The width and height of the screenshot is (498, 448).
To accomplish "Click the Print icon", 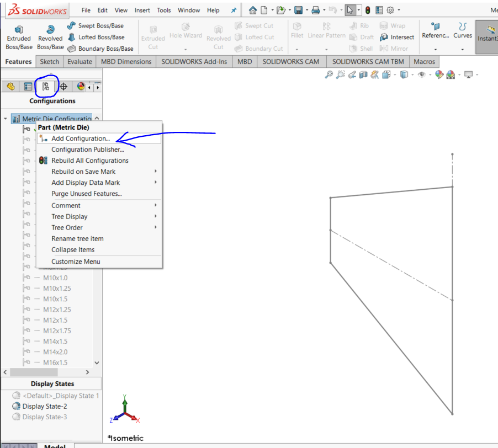I will click(x=315, y=10).
